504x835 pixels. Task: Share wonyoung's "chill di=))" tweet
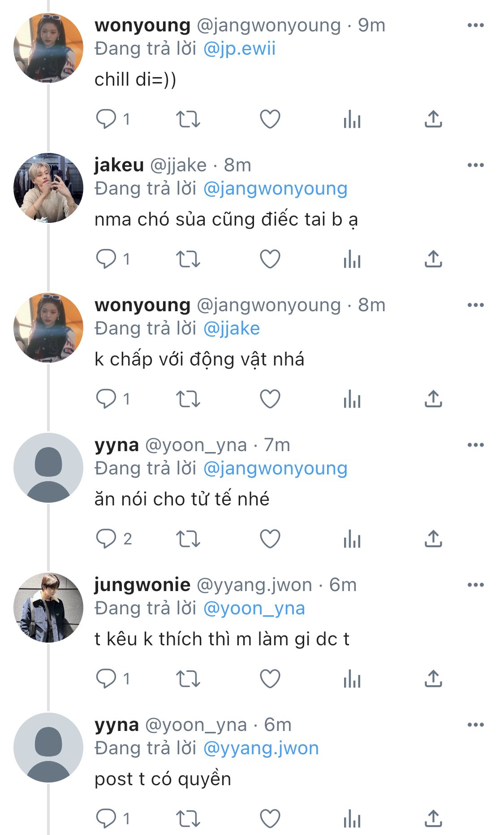tap(433, 119)
